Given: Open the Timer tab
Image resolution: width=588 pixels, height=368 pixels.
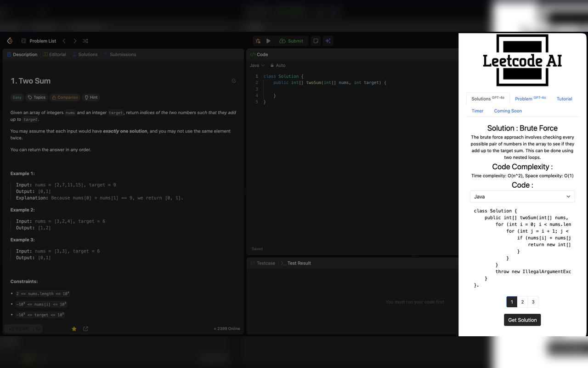Looking at the screenshot, I should [x=478, y=111].
